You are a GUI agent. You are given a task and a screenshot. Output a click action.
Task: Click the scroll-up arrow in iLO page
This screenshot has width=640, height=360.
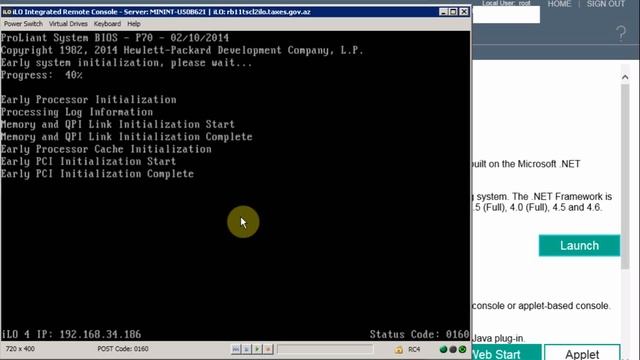tap(625, 77)
